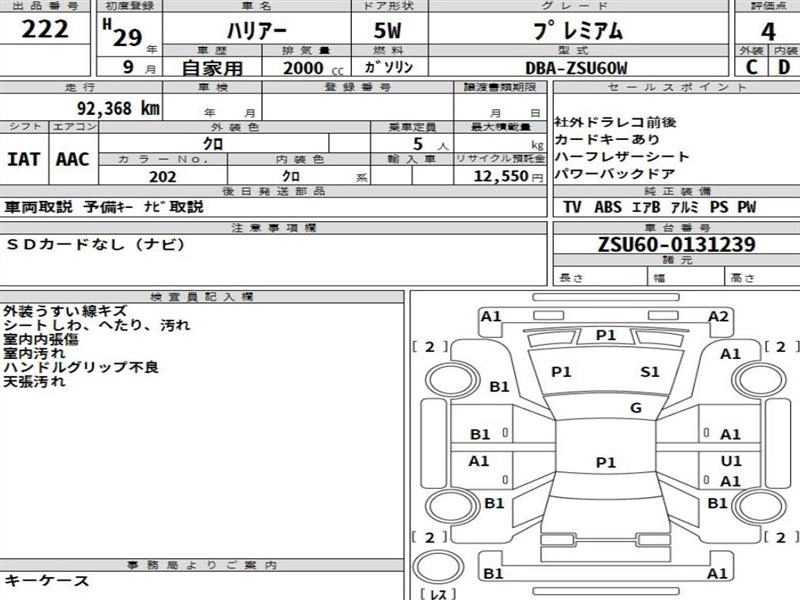Click the セールスポイント header
800x600 pixels.
tap(677, 87)
